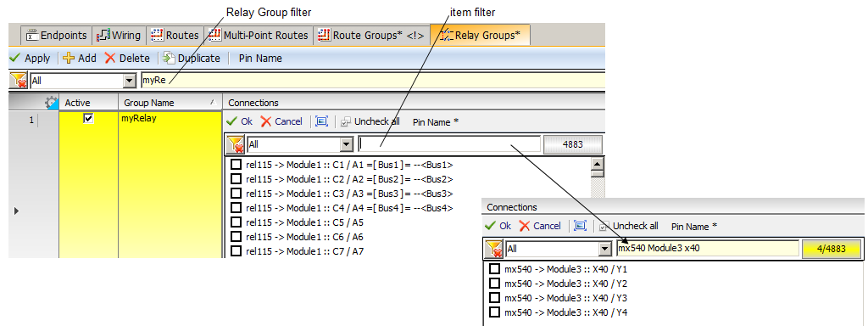
Task: Clear filter funnel icon in lower-right panel
Action: click(x=494, y=249)
